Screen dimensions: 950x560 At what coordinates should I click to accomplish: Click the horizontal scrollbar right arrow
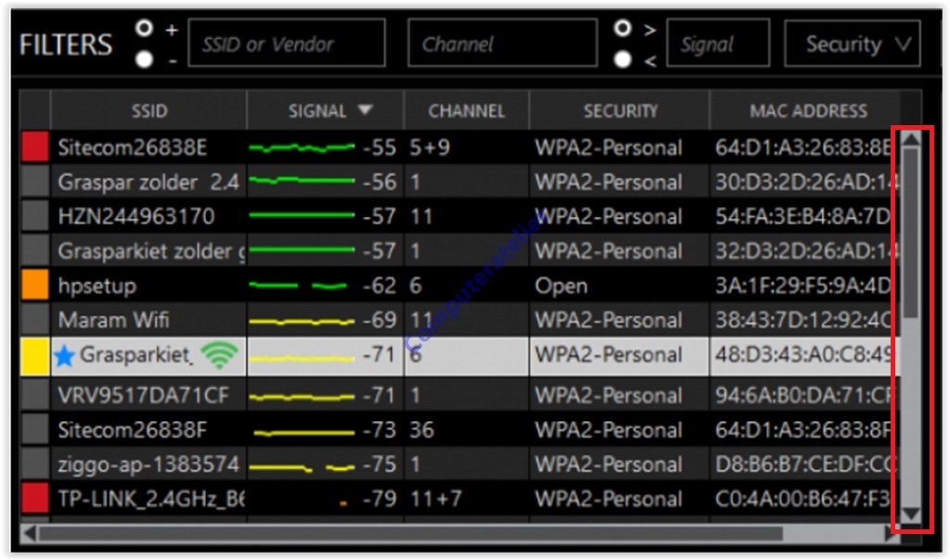tap(892, 533)
